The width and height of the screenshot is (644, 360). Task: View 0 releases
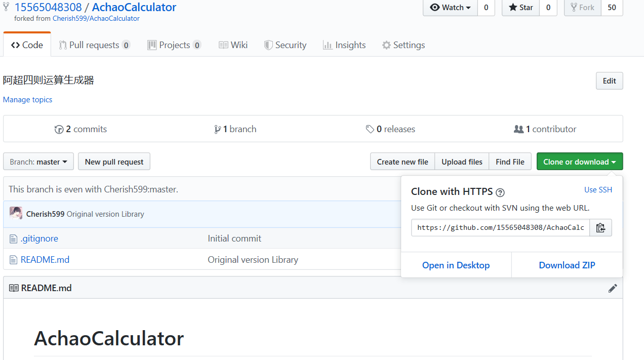(x=390, y=129)
